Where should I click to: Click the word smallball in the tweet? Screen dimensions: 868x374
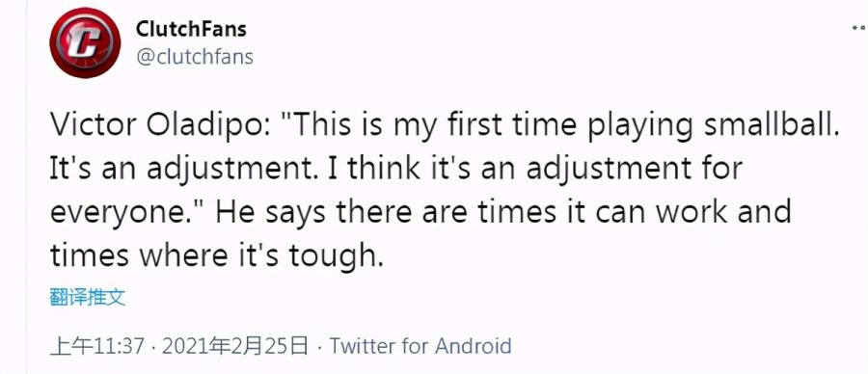point(773,126)
